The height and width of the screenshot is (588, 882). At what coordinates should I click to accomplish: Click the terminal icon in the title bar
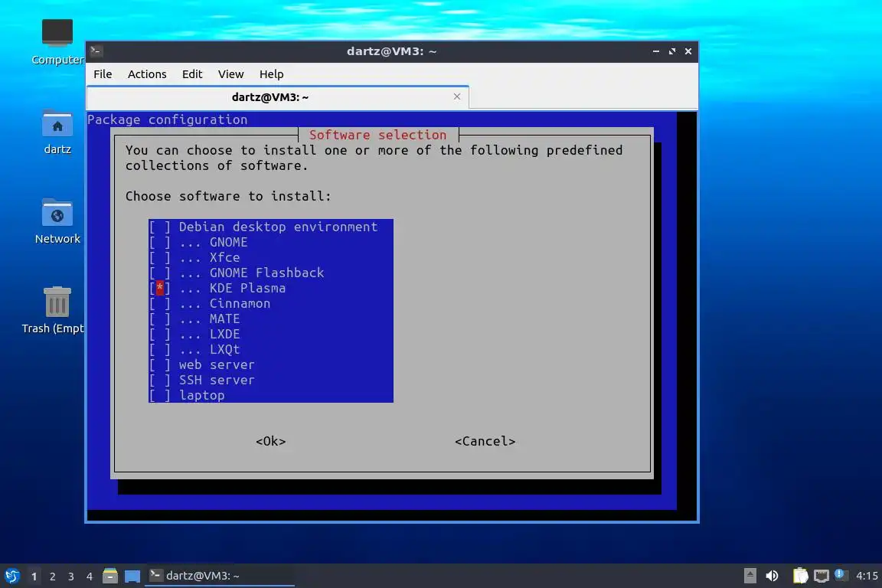[96, 51]
